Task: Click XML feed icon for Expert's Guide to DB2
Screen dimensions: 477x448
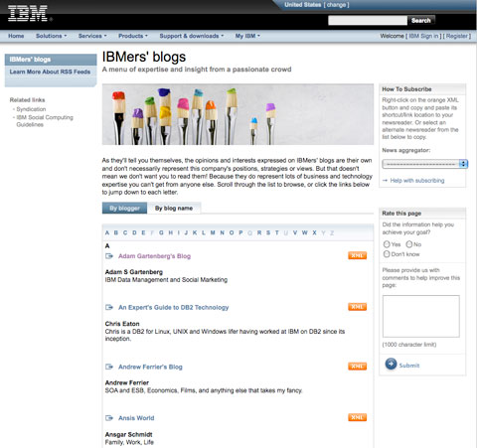Action: click(x=357, y=307)
